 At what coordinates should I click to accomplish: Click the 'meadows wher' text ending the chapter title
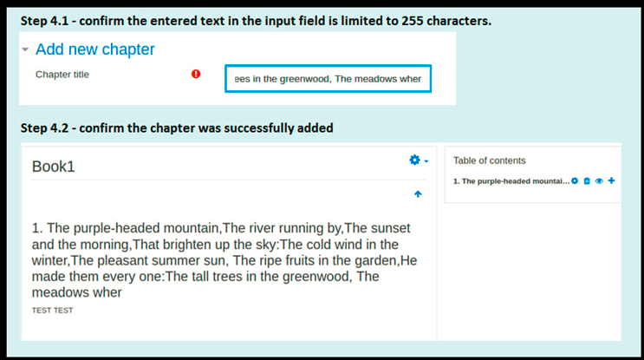point(77,292)
